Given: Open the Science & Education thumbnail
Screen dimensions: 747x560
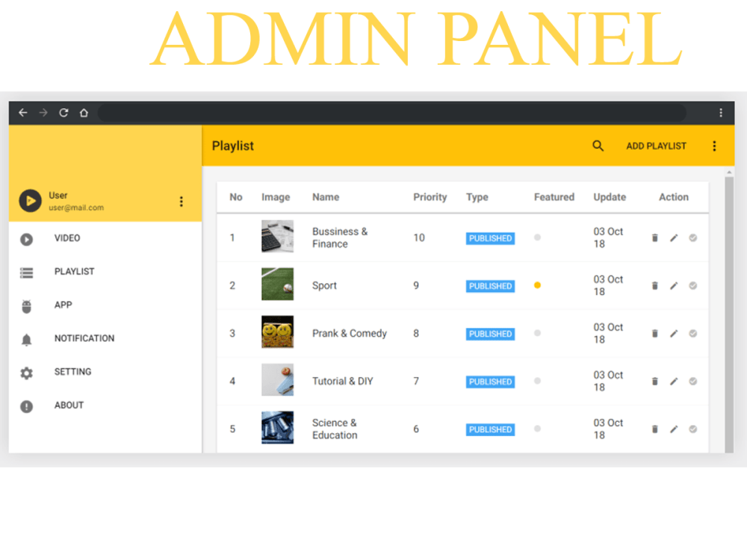Looking at the screenshot, I should [x=277, y=428].
